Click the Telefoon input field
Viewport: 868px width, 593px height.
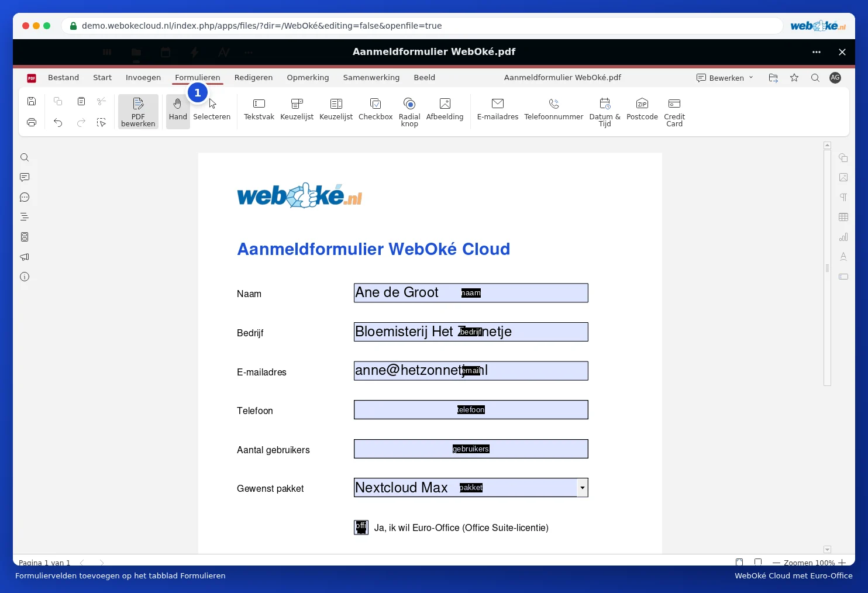coord(471,410)
